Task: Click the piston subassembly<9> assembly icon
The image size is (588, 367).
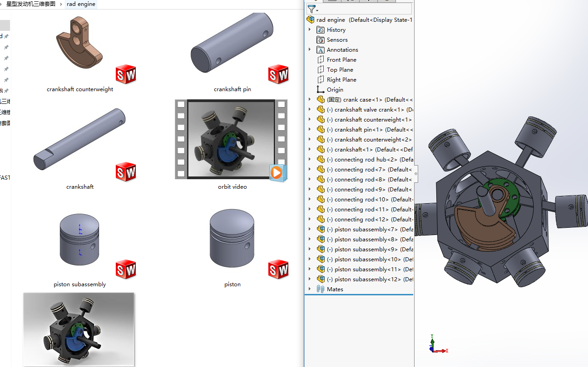Action: point(321,249)
